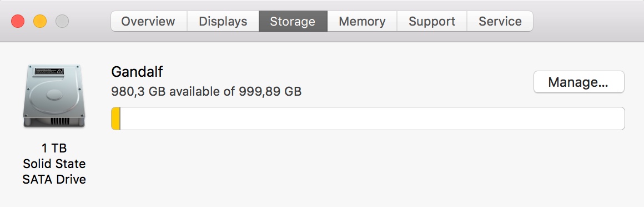Click the 980,3 GB available text
Screen dimensions: 644x207
(165, 91)
